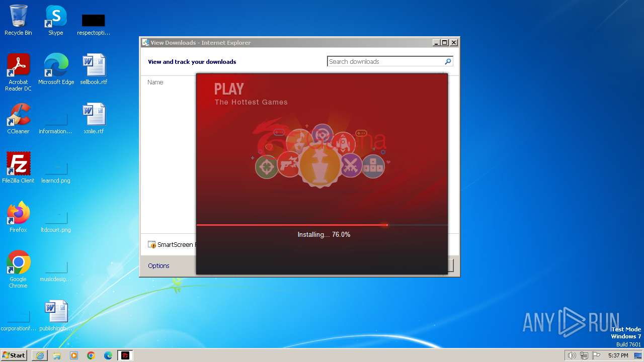Open the Recycle Bin desktop icon
The image size is (644, 362).
tap(18, 20)
